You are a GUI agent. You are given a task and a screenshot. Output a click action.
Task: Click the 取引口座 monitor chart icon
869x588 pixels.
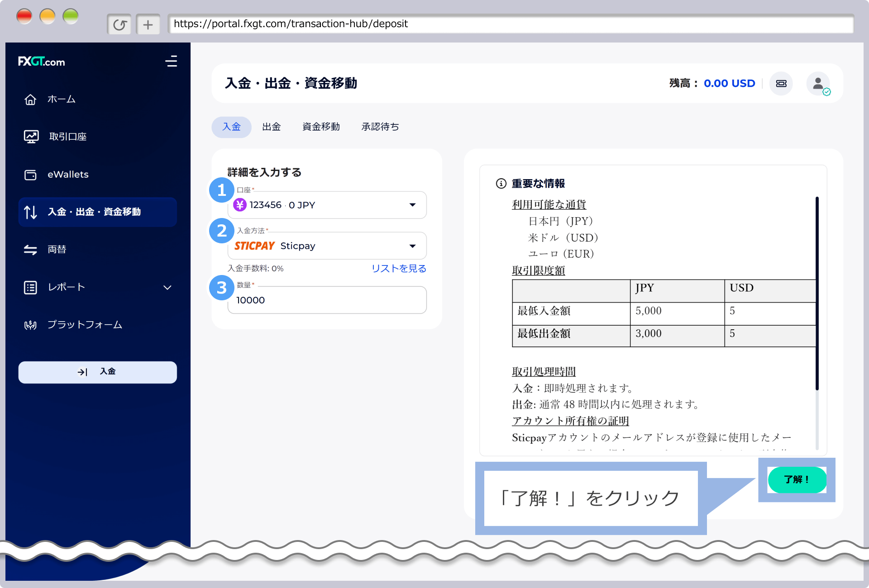click(x=31, y=137)
